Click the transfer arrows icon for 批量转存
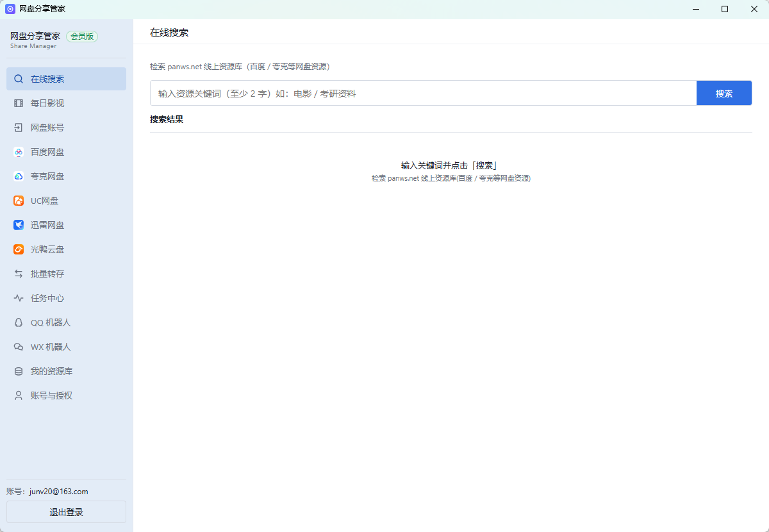Screen dimensions: 769x532 (x=19, y=274)
